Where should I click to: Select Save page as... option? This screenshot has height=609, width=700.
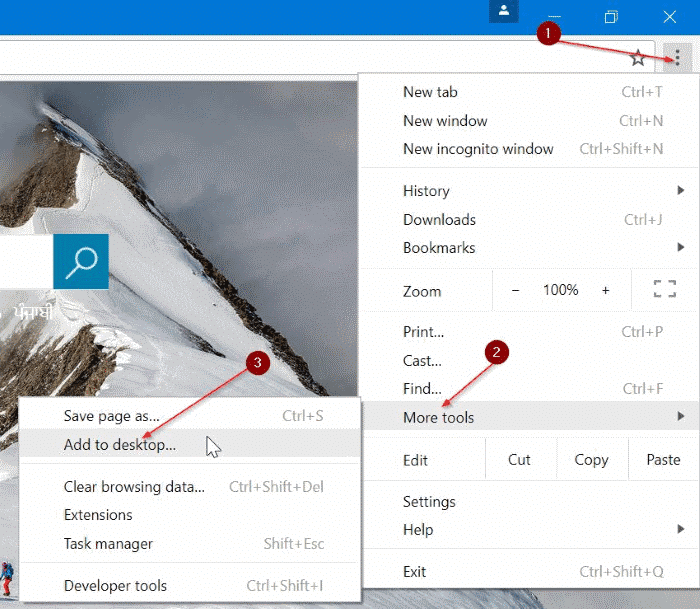point(190,416)
